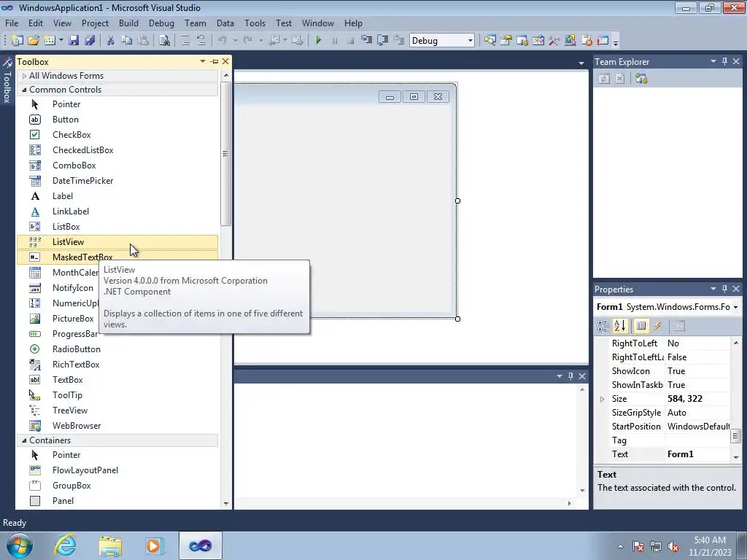Select the CheckBox control in Toolbox
Image resolution: width=747 pixels, height=560 pixels.
click(x=117, y=135)
